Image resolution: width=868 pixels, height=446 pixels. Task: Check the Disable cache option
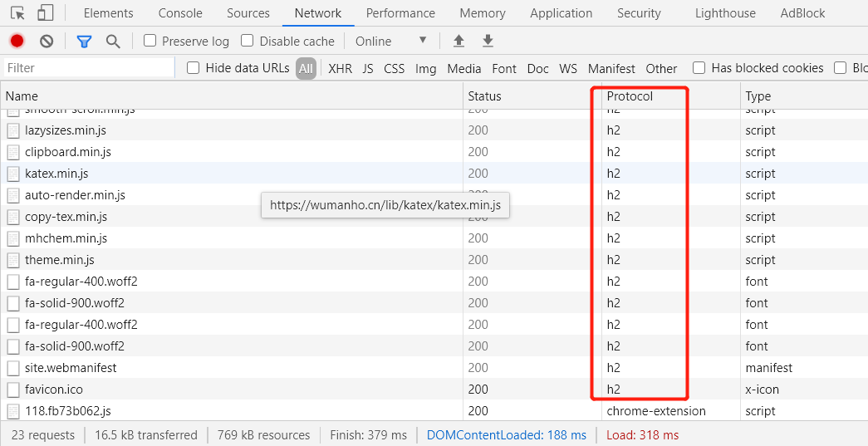click(248, 41)
